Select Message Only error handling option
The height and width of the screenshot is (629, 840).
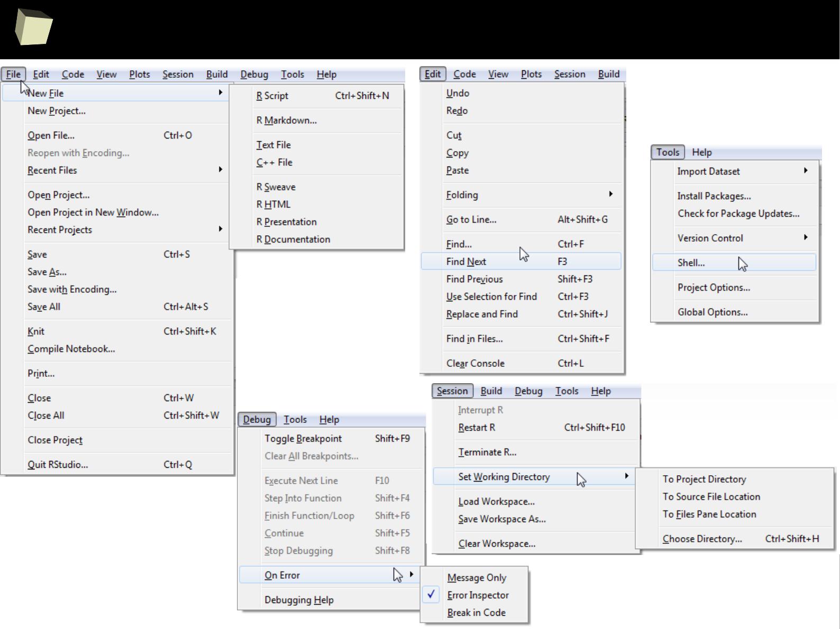tap(477, 578)
